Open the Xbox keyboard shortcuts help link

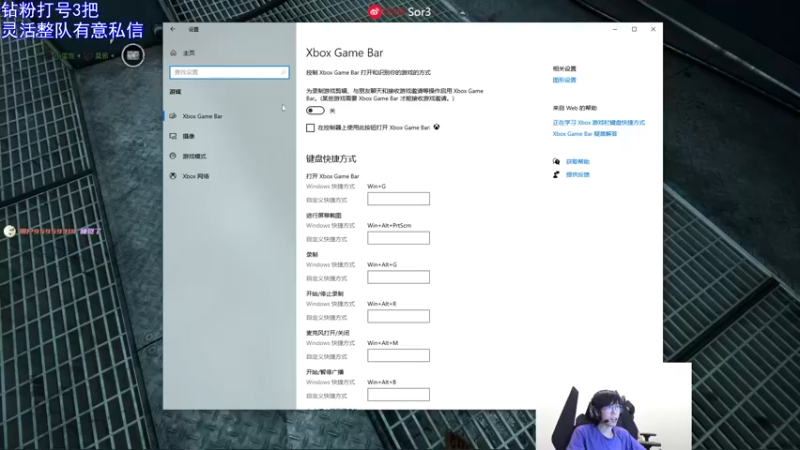[598, 122]
